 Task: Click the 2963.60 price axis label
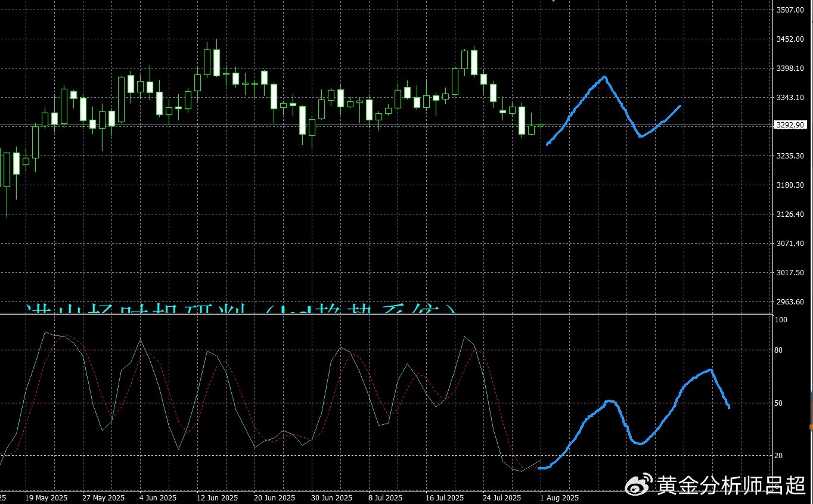789,302
